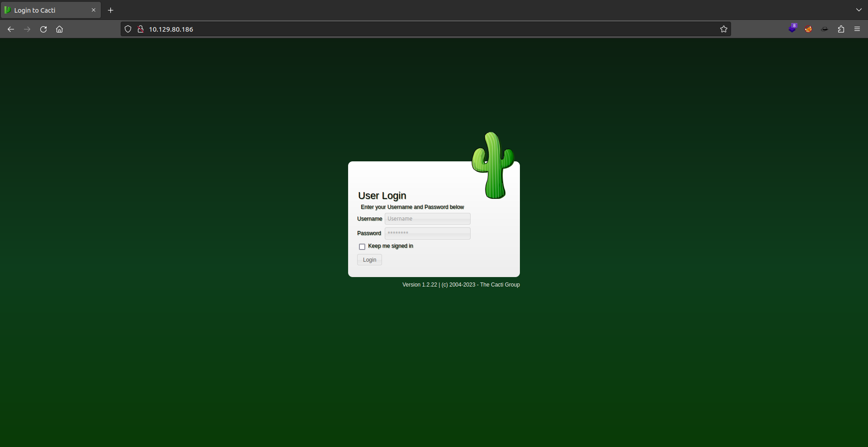Open a new browser tab

coord(110,10)
